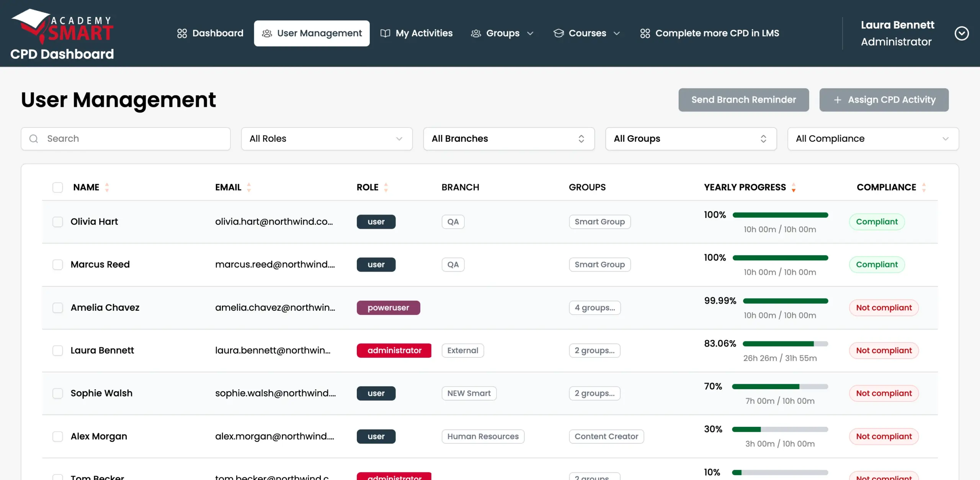Open the All Roles dropdown

[327, 139]
